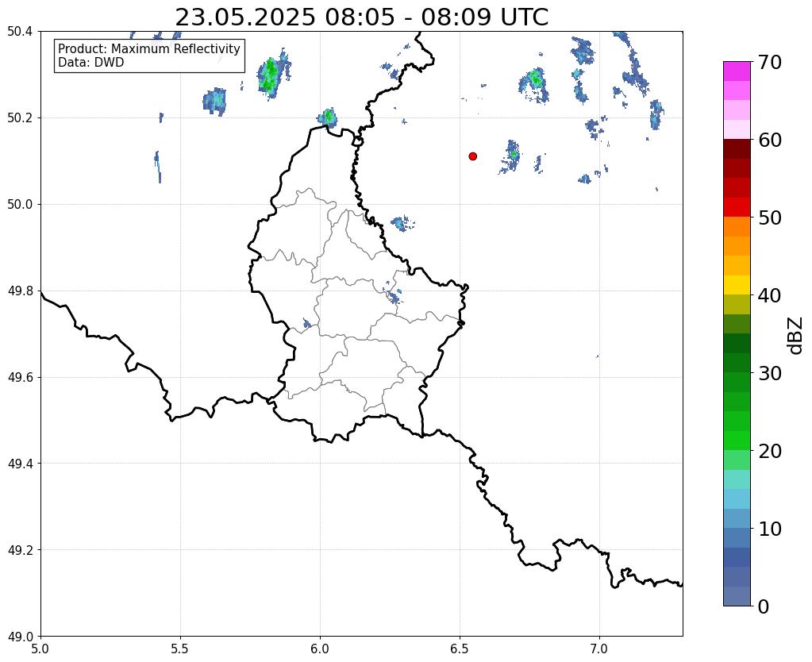
Task: Click the magenta top colorbar swatch
Action: [x=737, y=71]
